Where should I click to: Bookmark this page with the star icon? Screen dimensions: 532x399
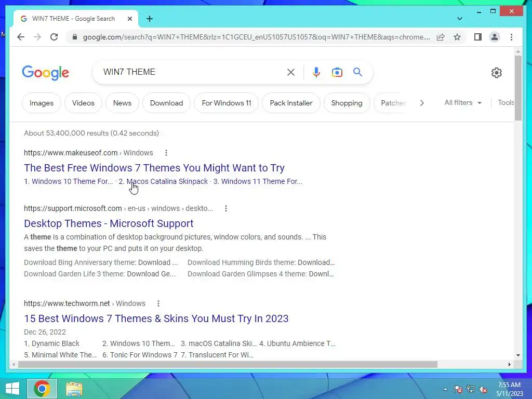pyautogui.click(x=457, y=37)
